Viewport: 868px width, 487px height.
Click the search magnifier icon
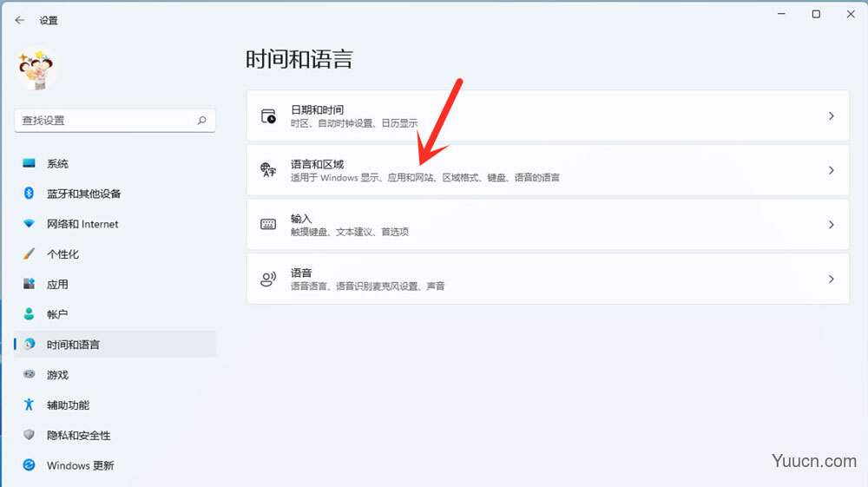coord(202,120)
